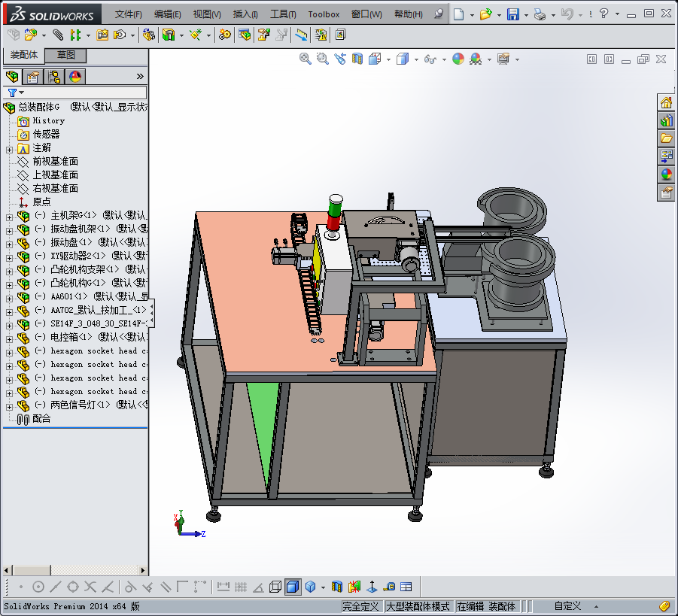Screen dimensions: 678x616
Task: Switch to the 装配体 tab
Action: click(x=24, y=55)
